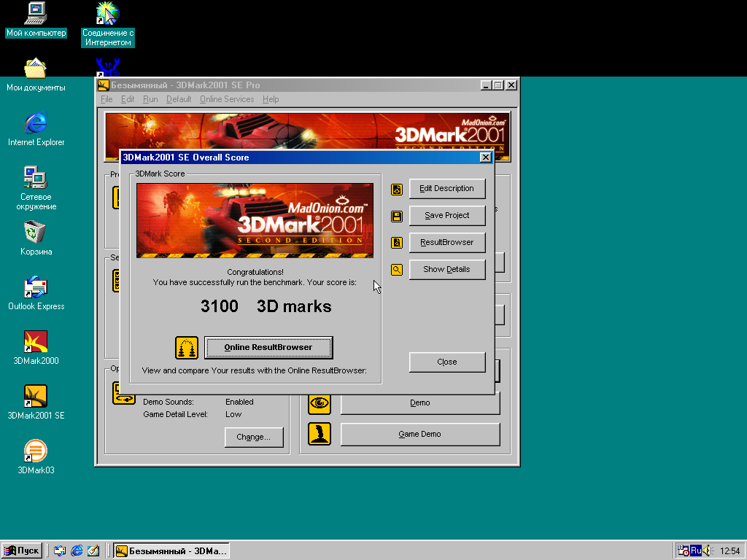Open 3DMark2000 desktop shortcut
Image resolution: width=747 pixels, height=560 pixels.
(x=36, y=348)
